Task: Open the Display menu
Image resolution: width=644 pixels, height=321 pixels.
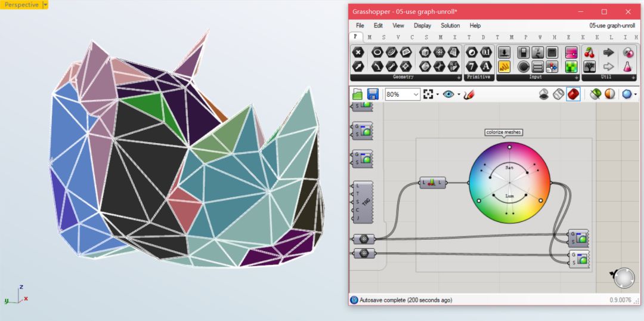Action: [422, 26]
